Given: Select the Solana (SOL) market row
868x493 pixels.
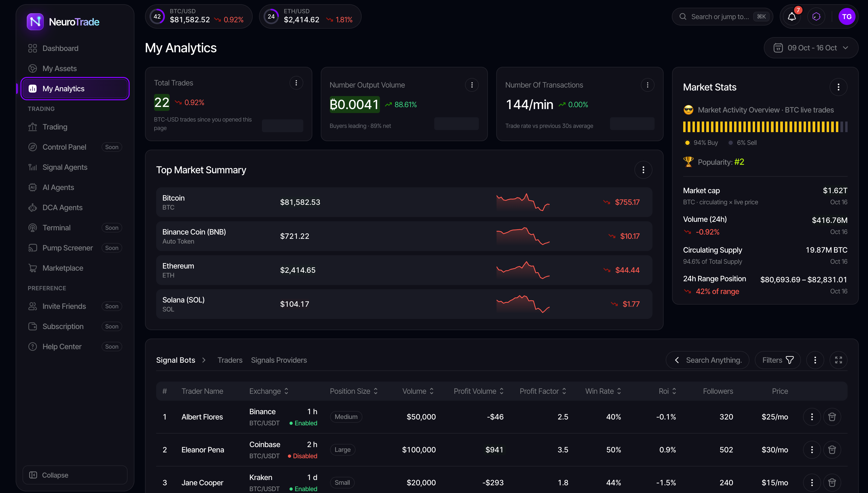Looking at the screenshot, I should pos(404,304).
